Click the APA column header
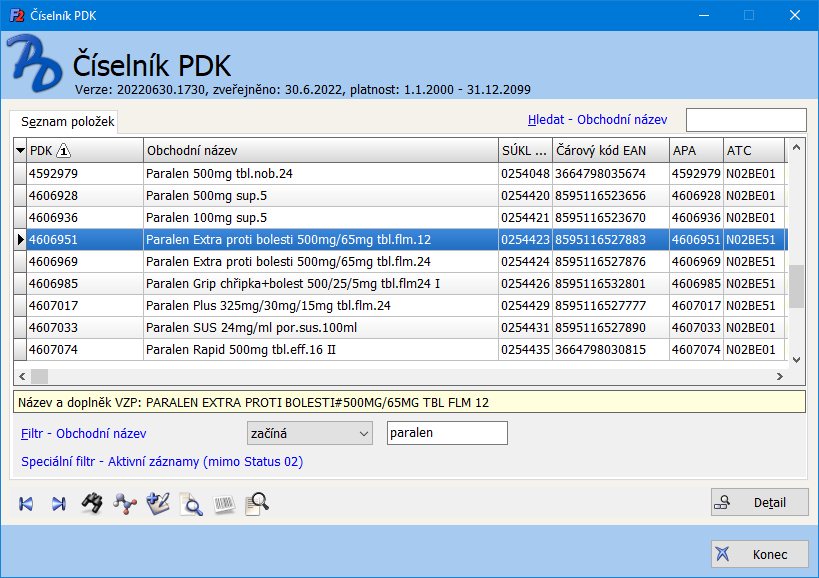Screen dimensions: 819x578 coord(696,150)
